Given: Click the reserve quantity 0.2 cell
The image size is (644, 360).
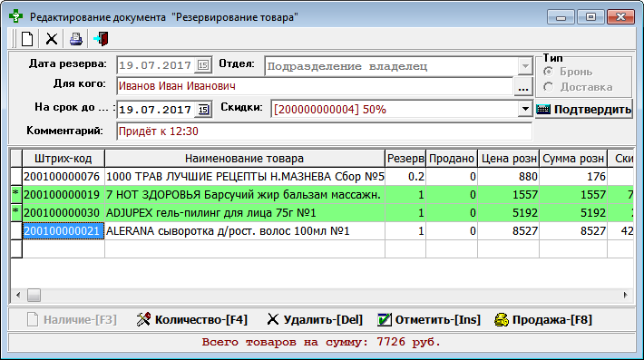Looking at the screenshot, I should 405,177.
